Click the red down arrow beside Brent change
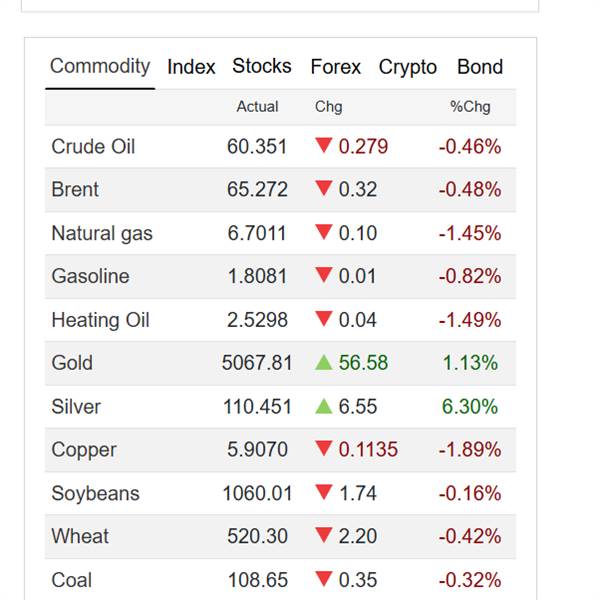 coord(323,189)
